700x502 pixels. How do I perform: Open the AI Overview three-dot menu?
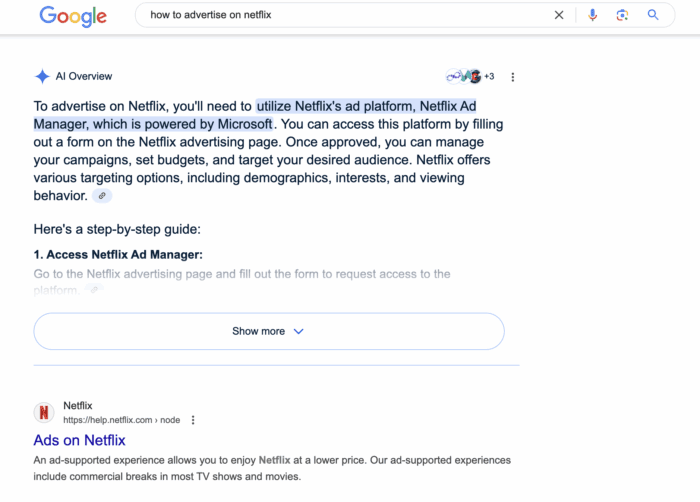point(513,77)
